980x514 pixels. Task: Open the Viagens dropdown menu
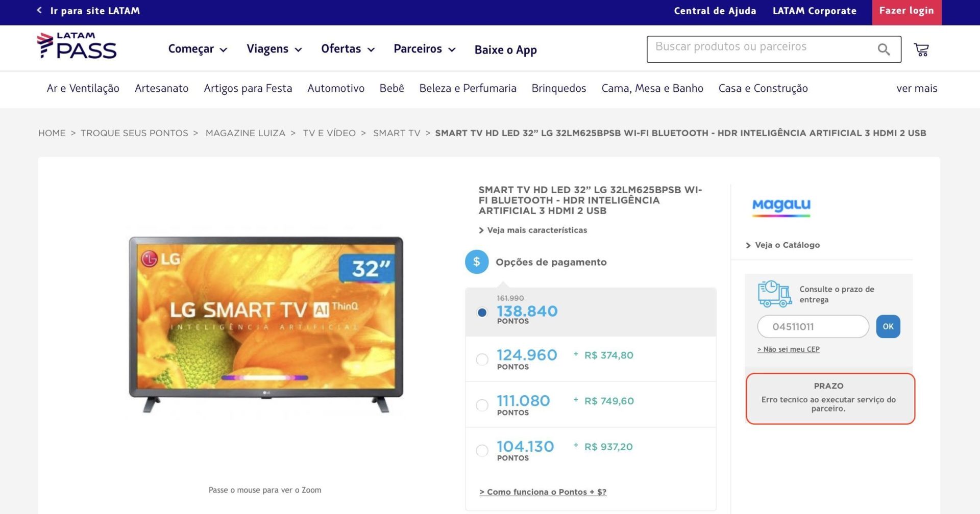(x=274, y=49)
